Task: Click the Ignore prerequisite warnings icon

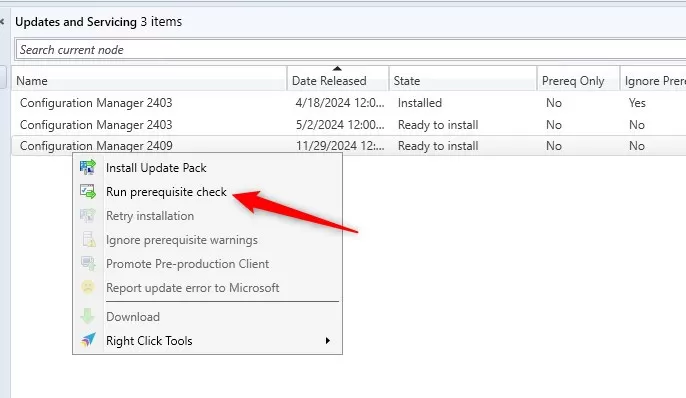Action: coord(89,240)
